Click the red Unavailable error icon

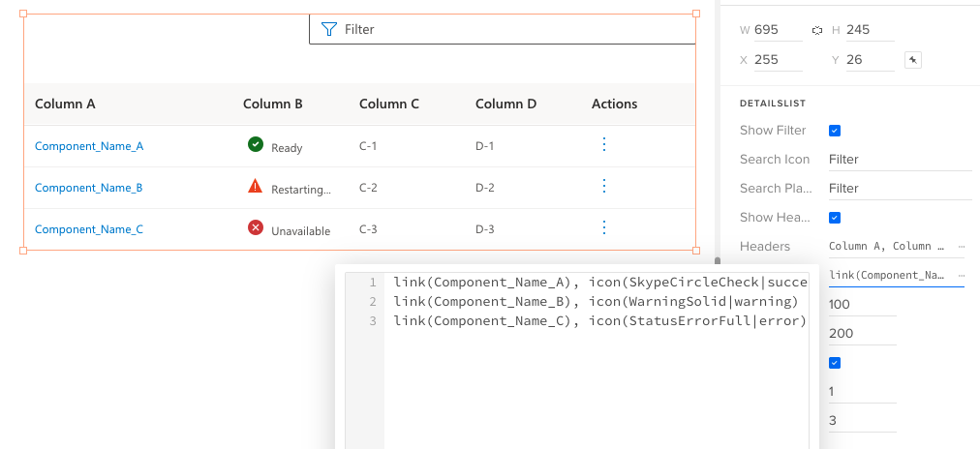click(x=256, y=227)
